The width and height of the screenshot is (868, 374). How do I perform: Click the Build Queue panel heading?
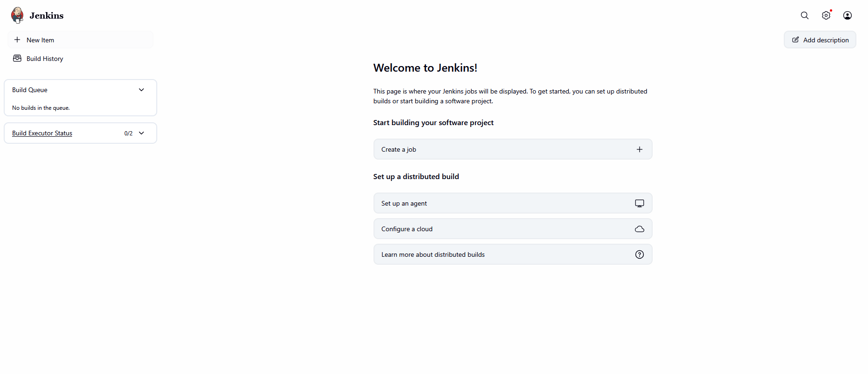30,90
